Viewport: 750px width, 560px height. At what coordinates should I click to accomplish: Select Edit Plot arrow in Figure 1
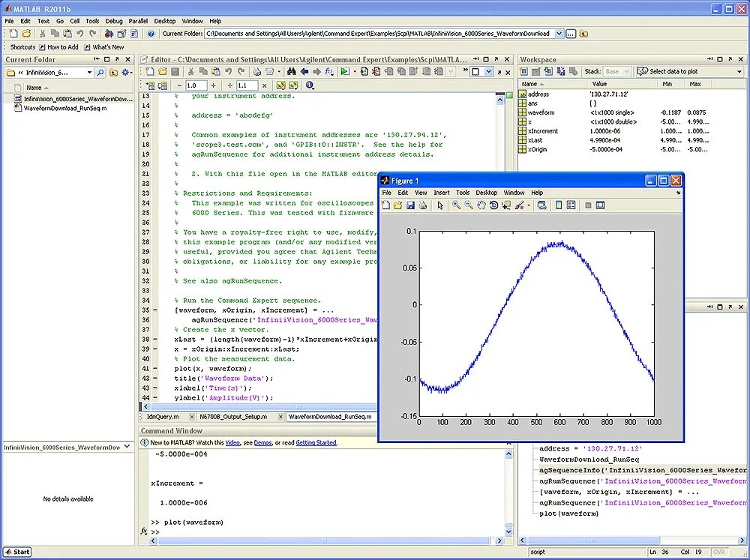pyautogui.click(x=440, y=205)
